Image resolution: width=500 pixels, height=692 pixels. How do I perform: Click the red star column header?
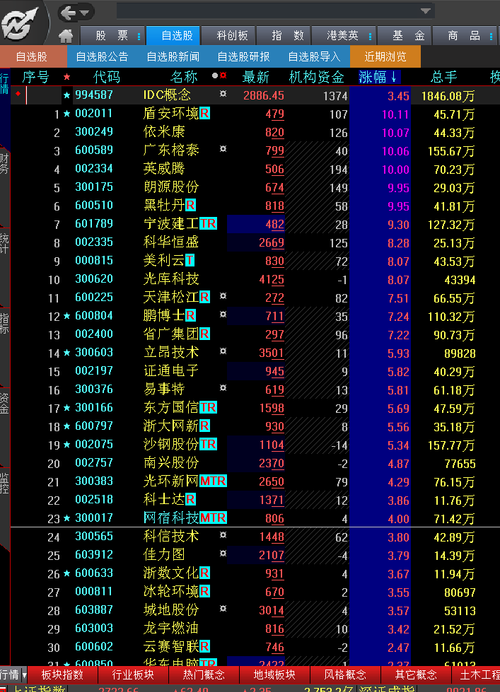point(67,77)
